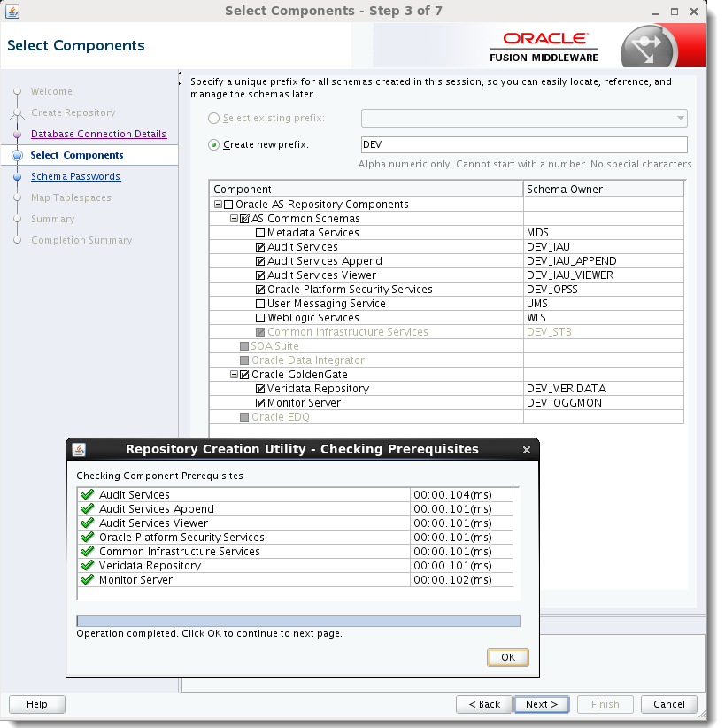The height and width of the screenshot is (728, 725).
Task: Click the Back button
Action: click(x=484, y=704)
